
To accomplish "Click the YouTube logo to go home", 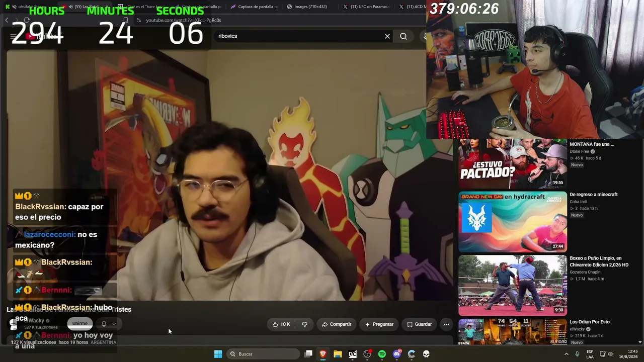I will pyautogui.click(x=42, y=36).
